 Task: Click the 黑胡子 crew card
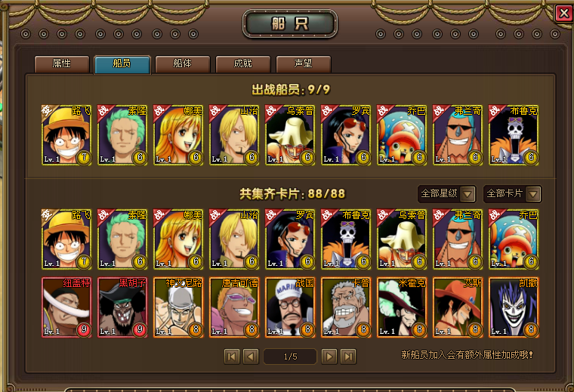(x=122, y=307)
